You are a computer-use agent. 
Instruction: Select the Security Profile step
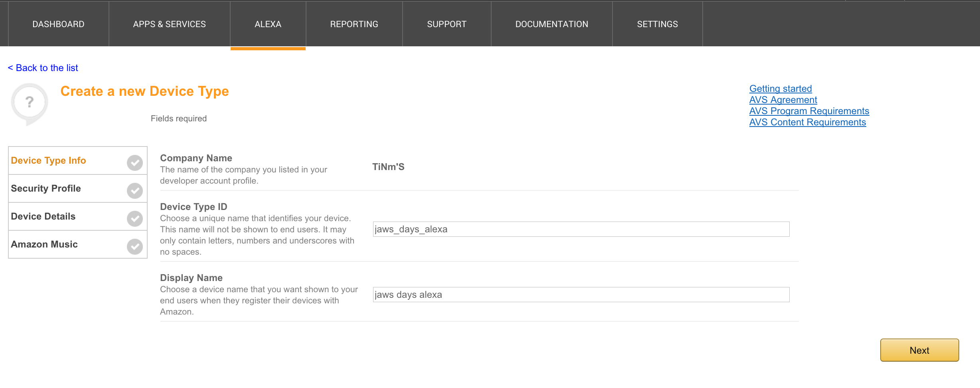point(78,188)
